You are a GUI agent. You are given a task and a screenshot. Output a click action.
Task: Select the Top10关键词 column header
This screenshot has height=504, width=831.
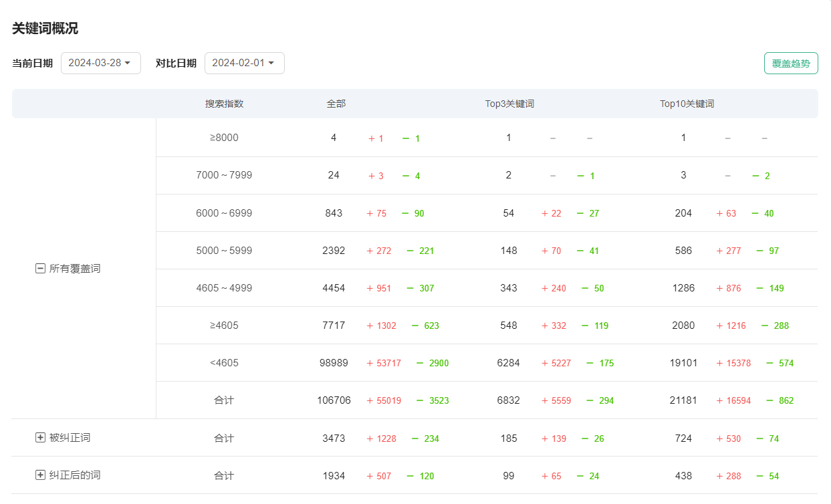687,104
